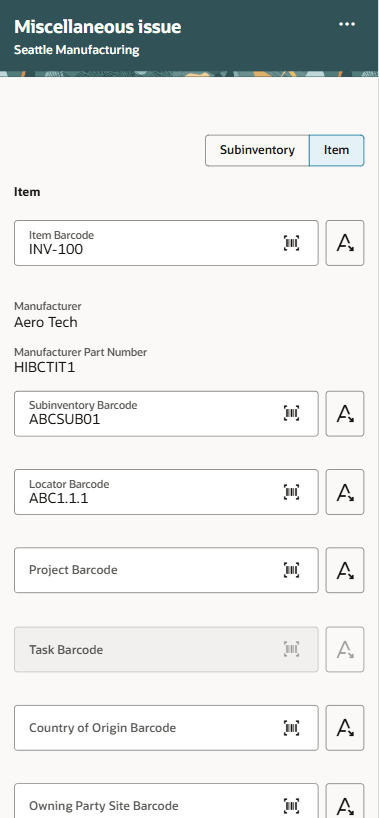Open the three-dot more actions menu
This screenshot has height=818, width=379.
click(x=347, y=24)
